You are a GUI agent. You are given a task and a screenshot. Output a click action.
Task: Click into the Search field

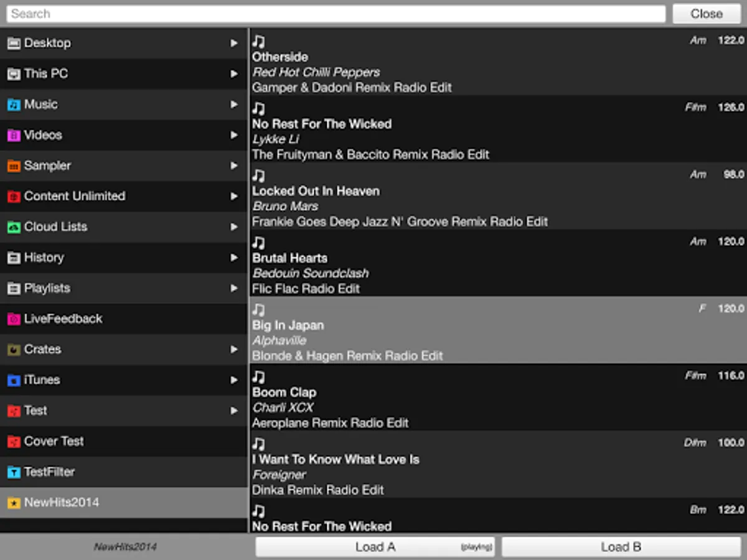336,14
